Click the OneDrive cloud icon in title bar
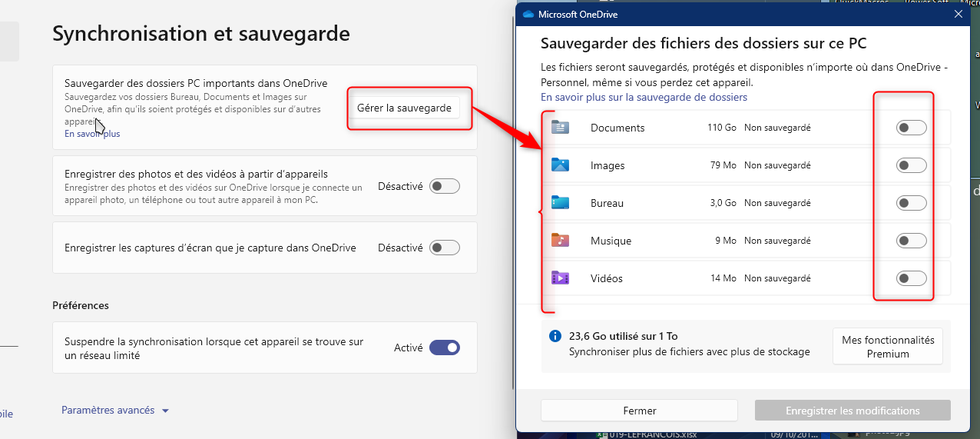980x439 pixels. (x=528, y=14)
